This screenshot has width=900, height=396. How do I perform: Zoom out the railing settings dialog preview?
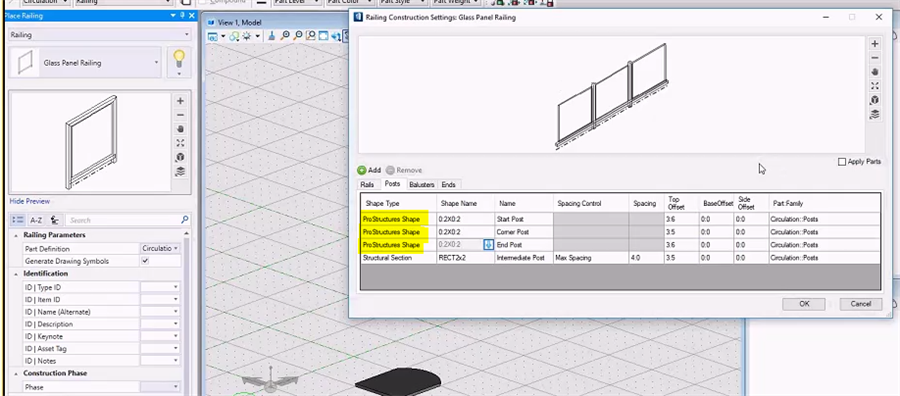[x=875, y=58]
